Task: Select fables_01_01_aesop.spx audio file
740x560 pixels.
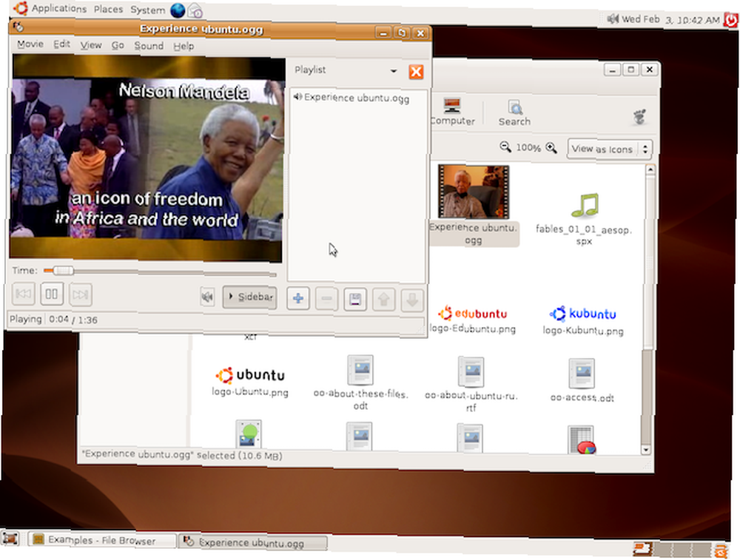Action: (584, 218)
